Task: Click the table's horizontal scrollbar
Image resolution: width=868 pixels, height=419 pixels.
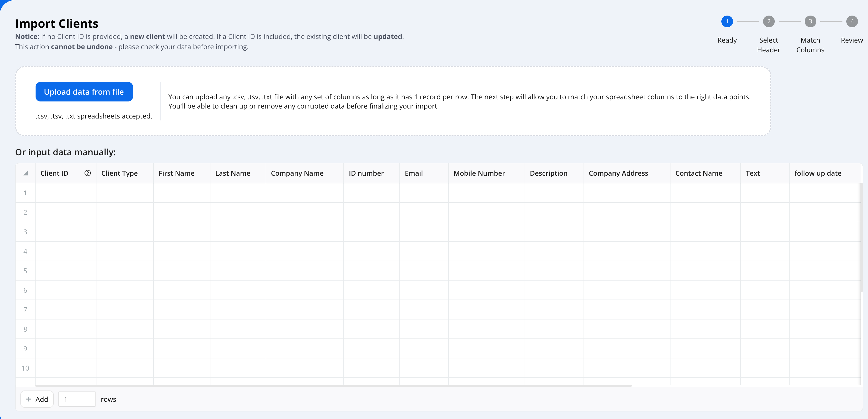Action: [x=334, y=386]
